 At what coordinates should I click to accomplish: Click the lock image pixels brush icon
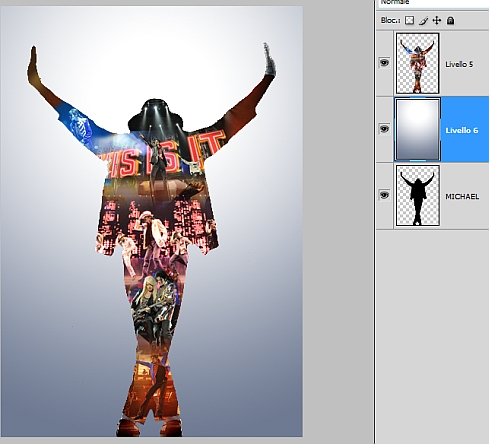pos(423,21)
